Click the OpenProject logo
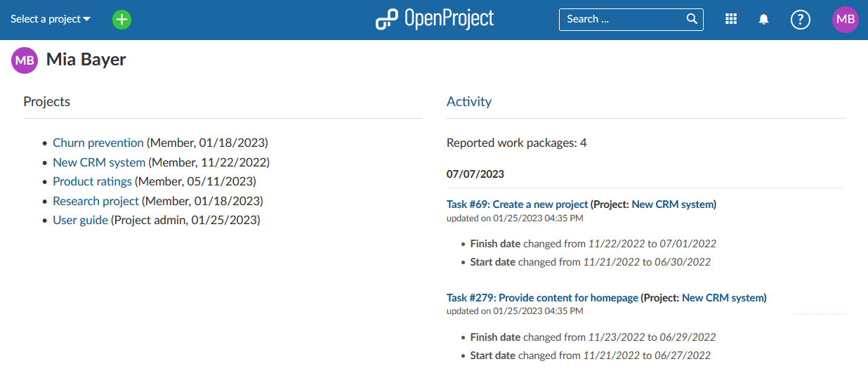 [435, 19]
